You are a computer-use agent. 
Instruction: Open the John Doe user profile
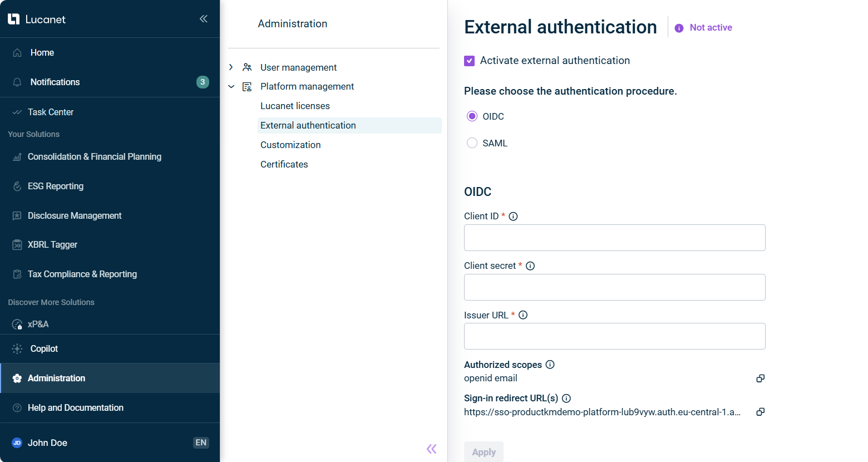pyautogui.click(x=47, y=443)
